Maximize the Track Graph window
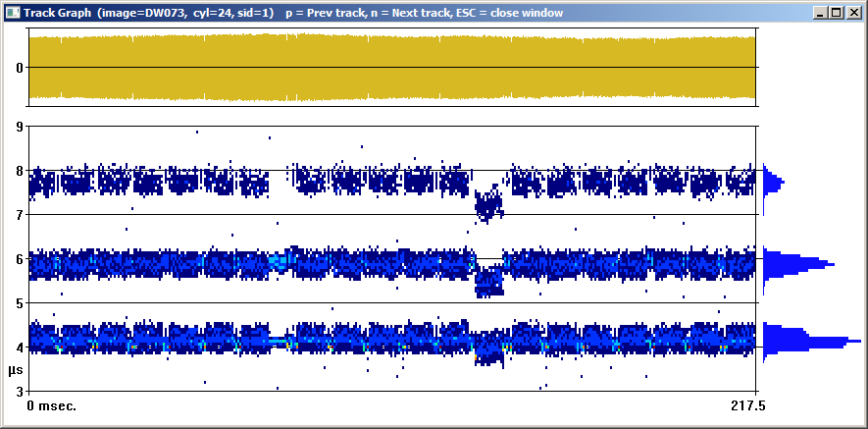Image resolution: width=868 pixels, height=429 pixels. [x=837, y=13]
